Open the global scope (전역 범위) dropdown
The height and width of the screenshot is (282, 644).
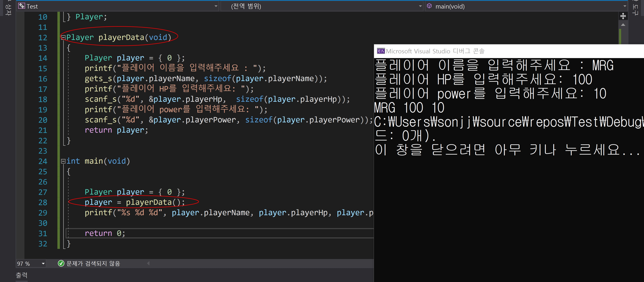coord(322,6)
